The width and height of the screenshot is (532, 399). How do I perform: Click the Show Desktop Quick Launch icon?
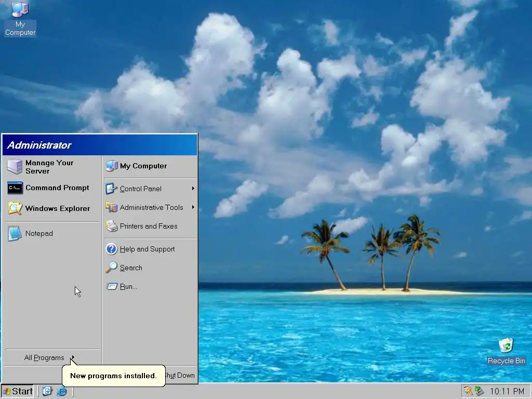point(47,391)
